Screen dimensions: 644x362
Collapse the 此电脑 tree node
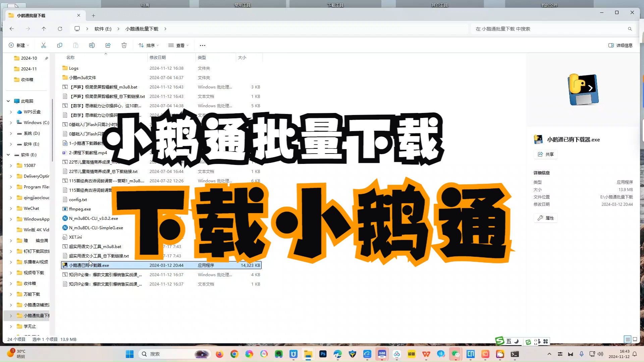pos(8,101)
